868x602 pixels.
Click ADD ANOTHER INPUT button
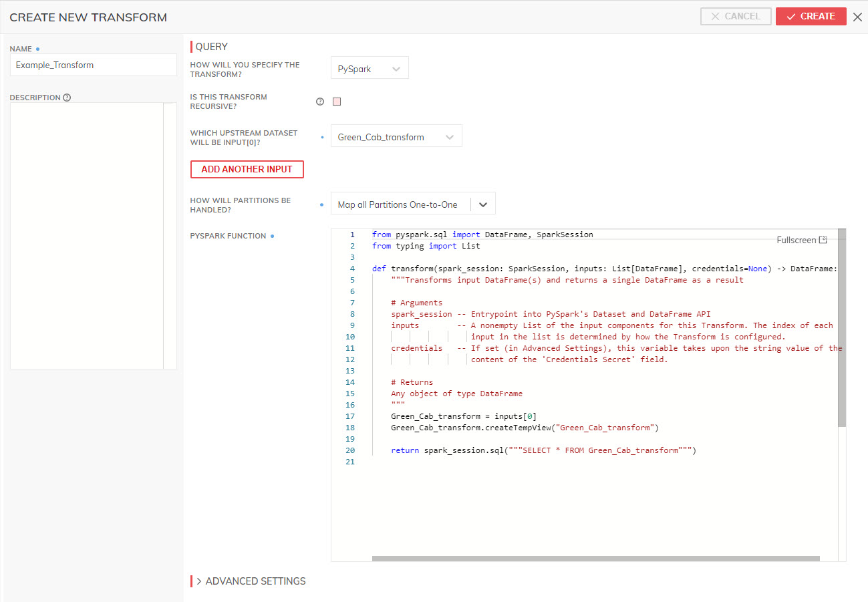click(x=247, y=169)
